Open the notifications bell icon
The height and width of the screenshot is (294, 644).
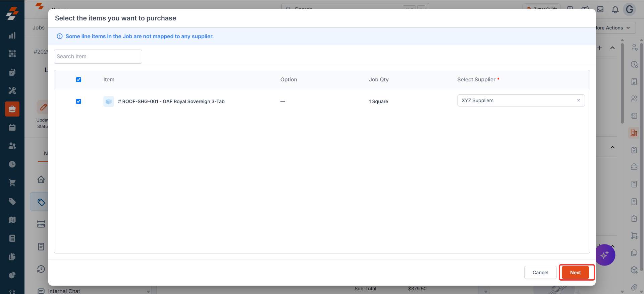click(615, 9)
